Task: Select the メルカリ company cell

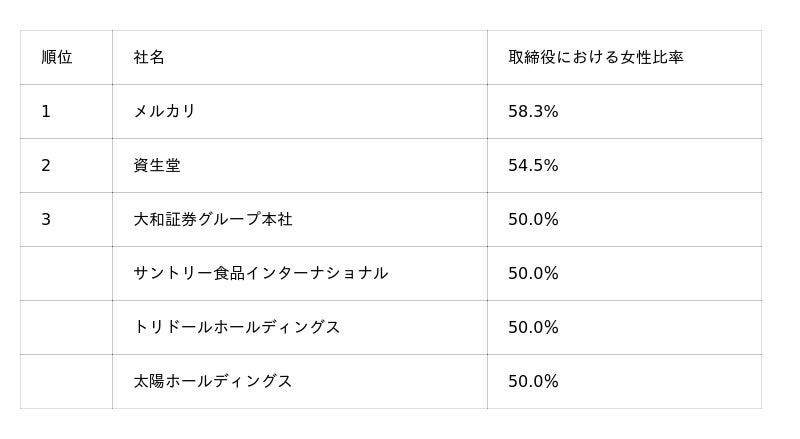Action: (x=165, y=112)
